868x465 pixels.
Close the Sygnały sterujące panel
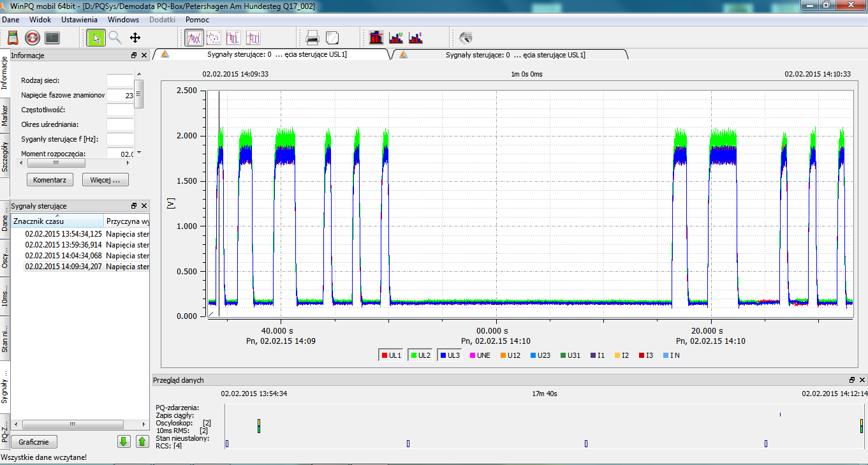(144, 206)
